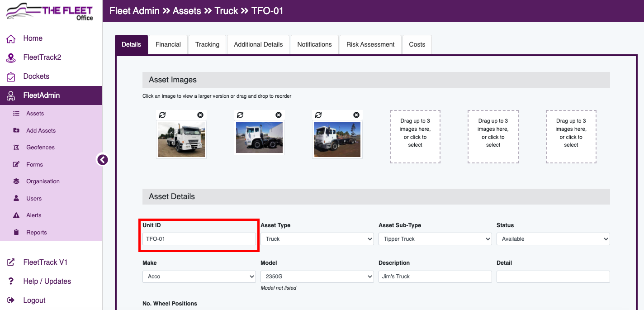Remove the third truck image
Screen dimensions: 644x310
click(x=356, y=115)
